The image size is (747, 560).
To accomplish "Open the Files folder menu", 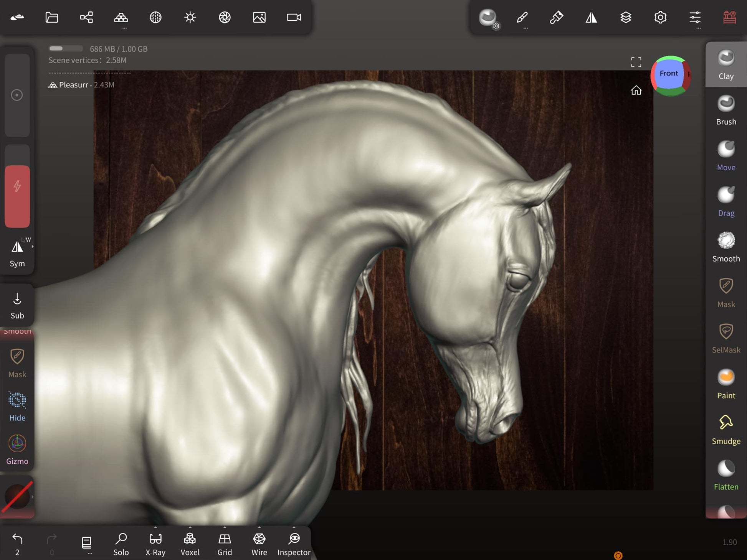I will pos(52,17).
